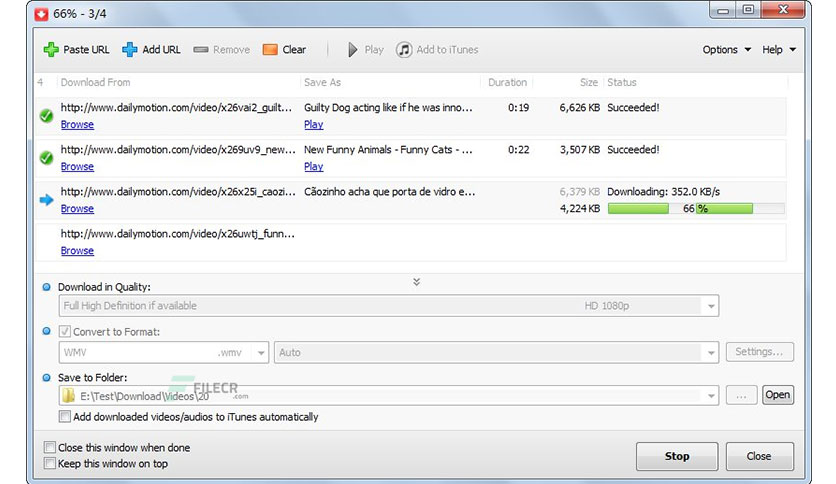This screenshot has height=484, width=836.
Task: Toggle the Convert to Format checkbox
Action: [x=65, y=332]
